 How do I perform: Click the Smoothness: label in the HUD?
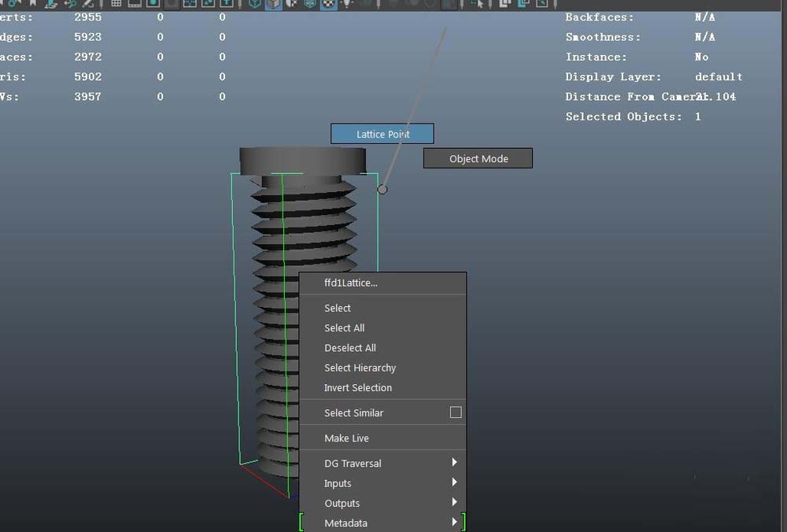(603, 37)
